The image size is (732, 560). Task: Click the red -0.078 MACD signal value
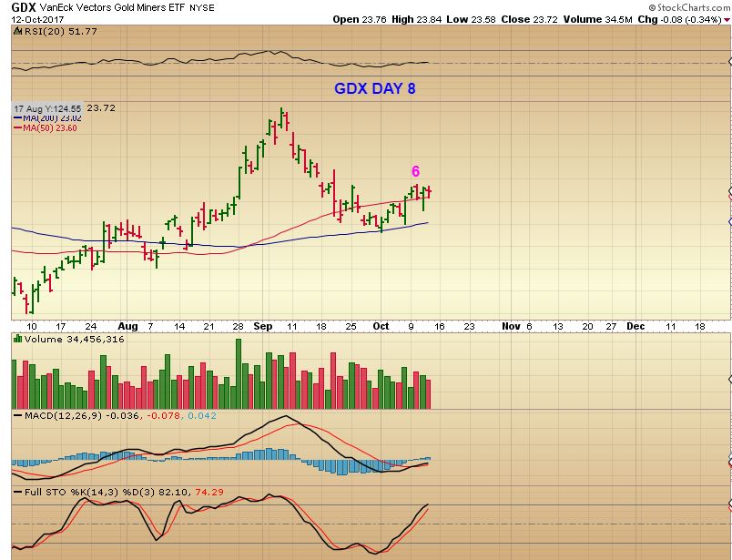[x=163, y=416]
